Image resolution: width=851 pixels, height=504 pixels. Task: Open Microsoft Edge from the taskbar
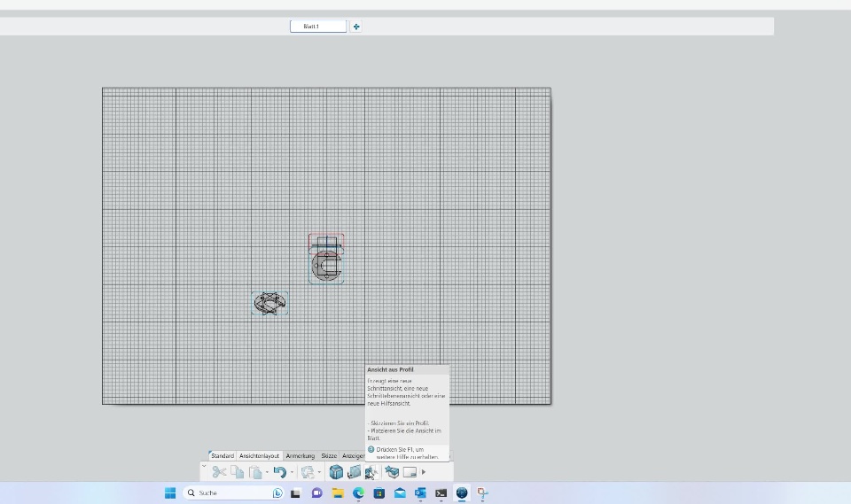(358, 492)
